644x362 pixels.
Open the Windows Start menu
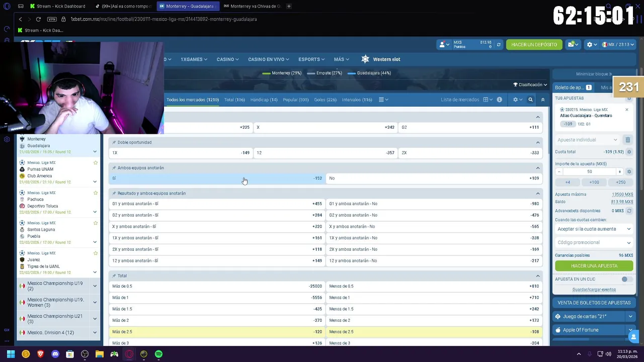pos(11,354)
